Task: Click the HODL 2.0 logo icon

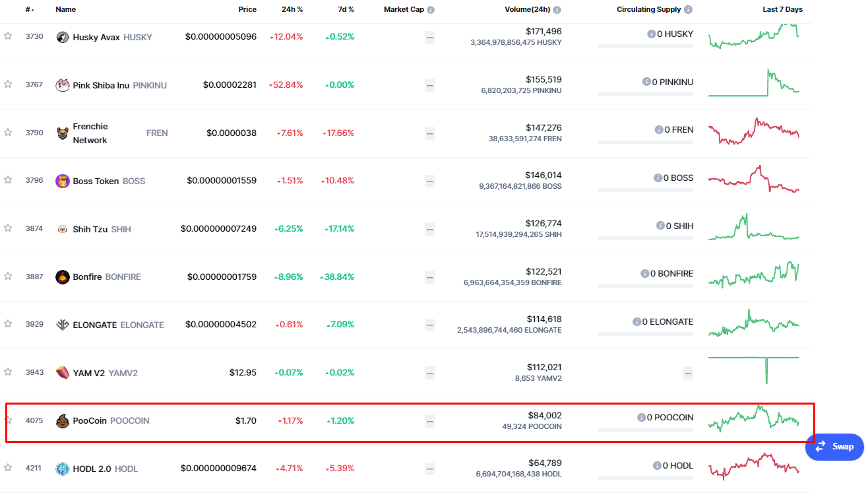Action: pyautogui.click(x=63, y=469)
